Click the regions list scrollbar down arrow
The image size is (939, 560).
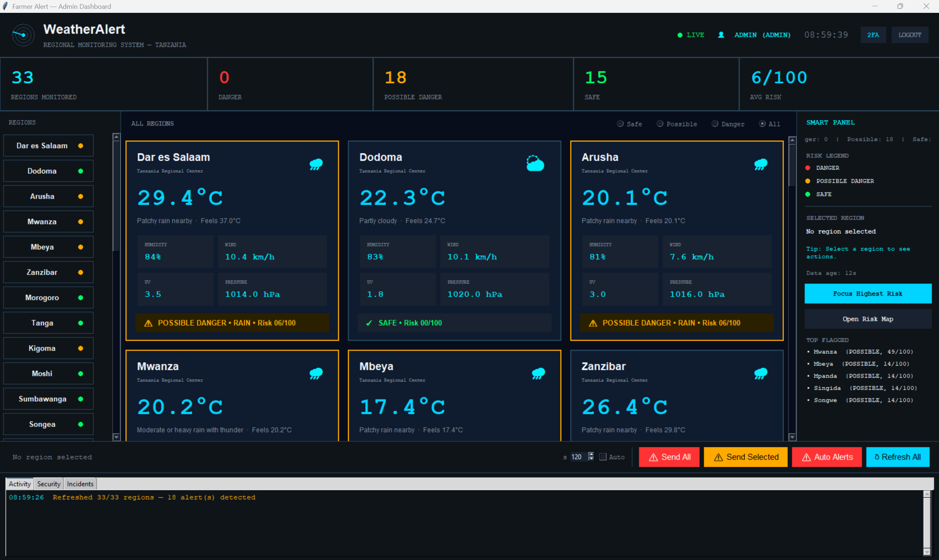click(x=116, y=437)
